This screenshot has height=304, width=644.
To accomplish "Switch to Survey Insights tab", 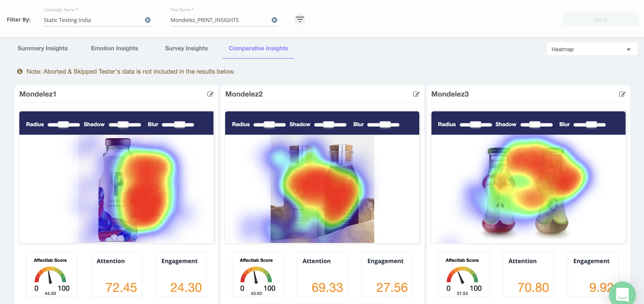I will click(x=186, y=48).
